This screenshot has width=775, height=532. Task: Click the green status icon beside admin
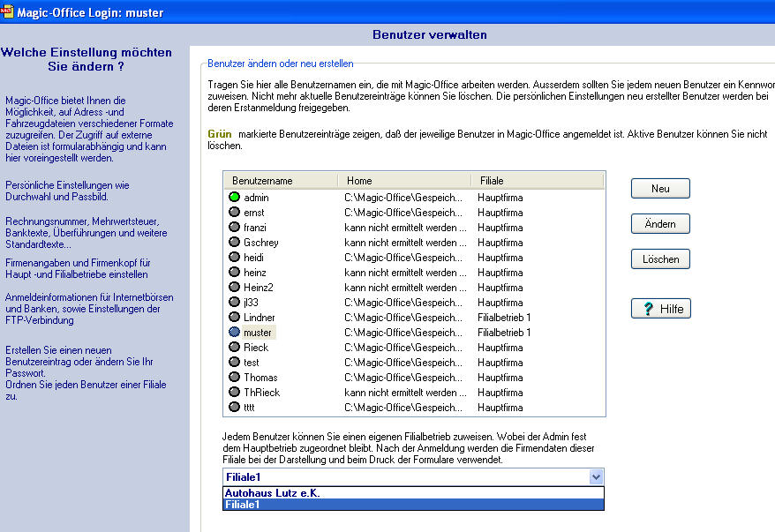pyautogui.click(x=234, y=197)
